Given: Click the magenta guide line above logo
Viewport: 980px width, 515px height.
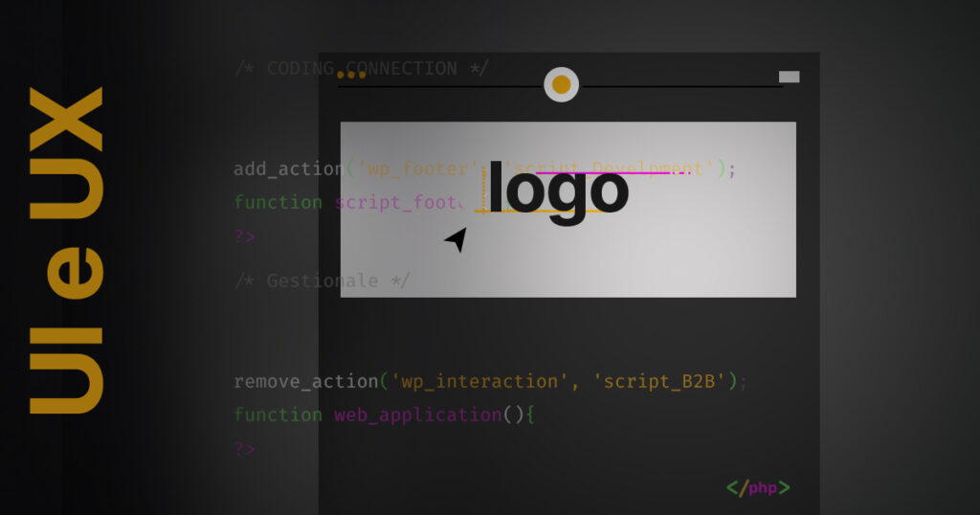Looking at the screenshot, I should [612, 173].
